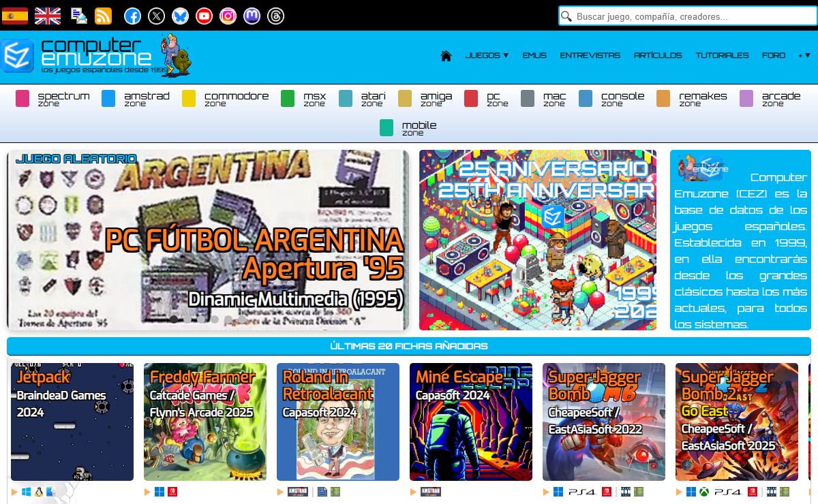Screen dimensions: 818x504
Task: Open the 25 Aniversario banner image
Action: pyautogui.click(x=538, y=240)
